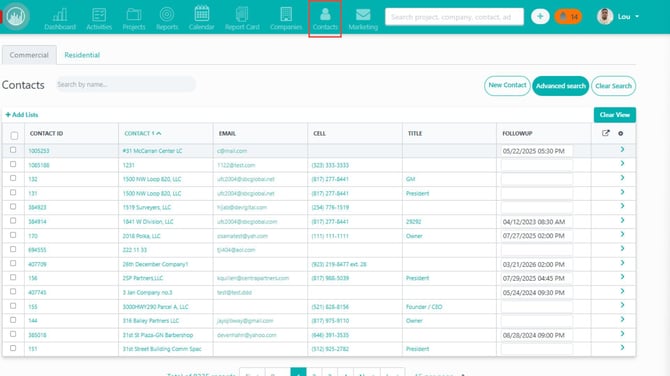The width and height of the screenshot is (670, 376).
Task: Open the Activities icon in navbar
Action: coord(99,15)
